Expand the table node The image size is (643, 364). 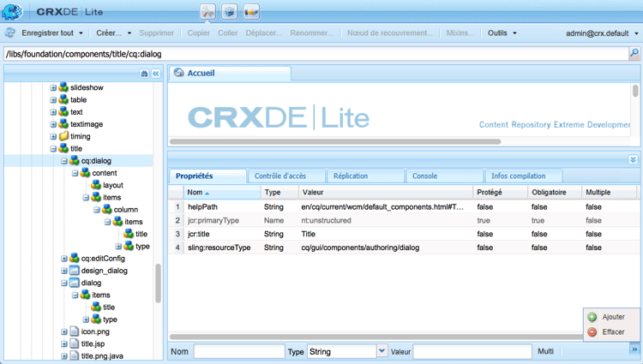53,100
